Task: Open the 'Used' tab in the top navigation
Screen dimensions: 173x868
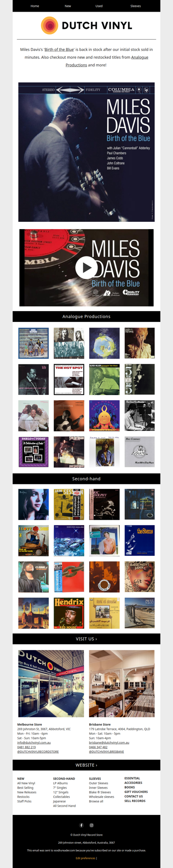Action: pos(99,6)
